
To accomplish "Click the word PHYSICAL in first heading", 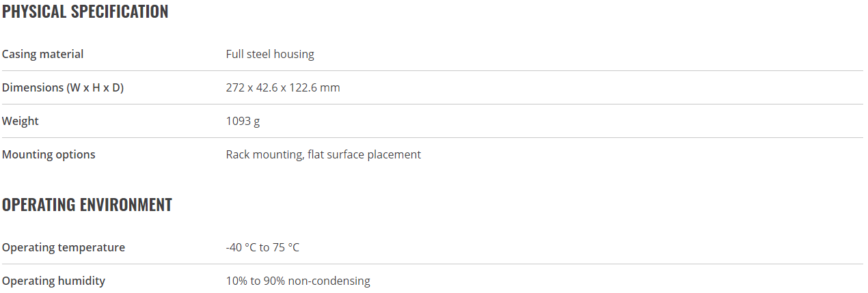I will [34, 12].
